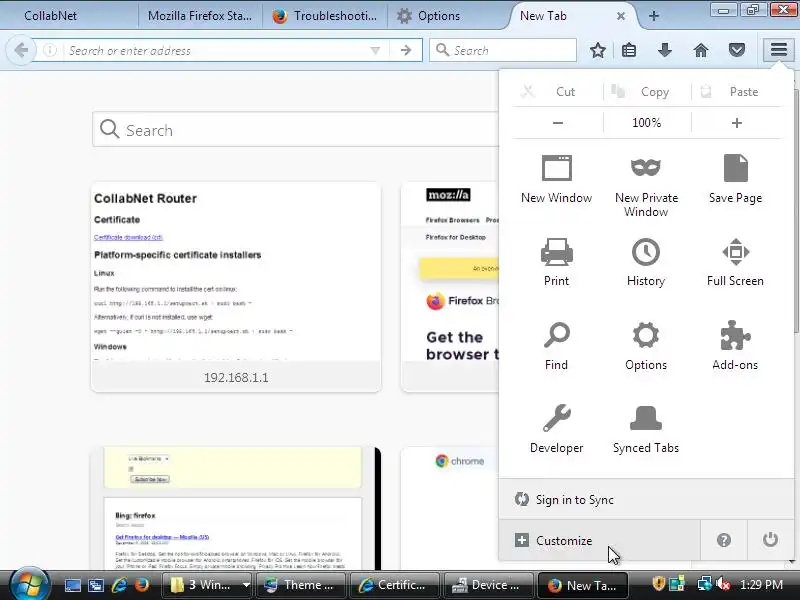The width and height of the screenshot is (800, 600).
Task: Open Find tool in menu
Action: [x=556, y=346]
